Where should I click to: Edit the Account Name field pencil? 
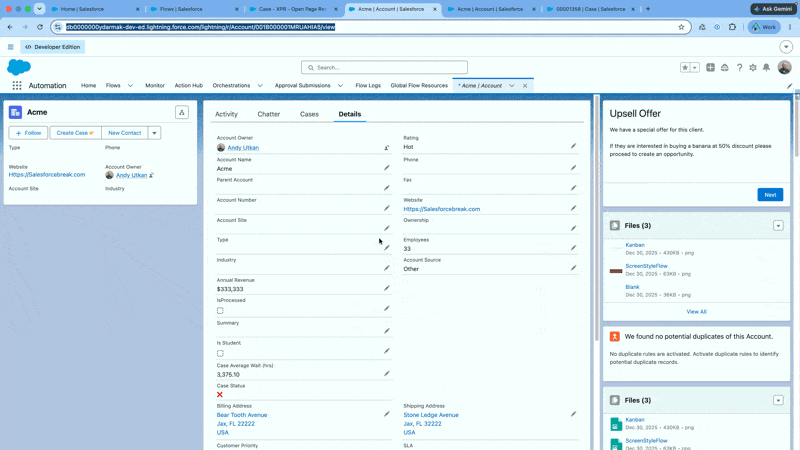(x=387, y=168)
